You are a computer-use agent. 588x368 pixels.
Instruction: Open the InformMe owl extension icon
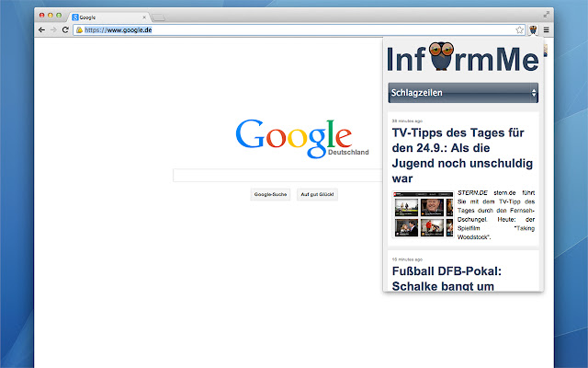[x=533, y=30]
